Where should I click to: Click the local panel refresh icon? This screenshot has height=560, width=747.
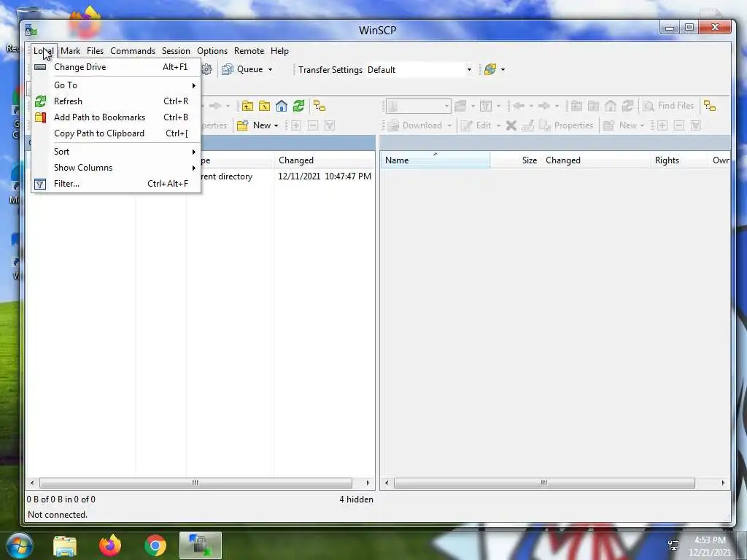(x=298, y=106)
